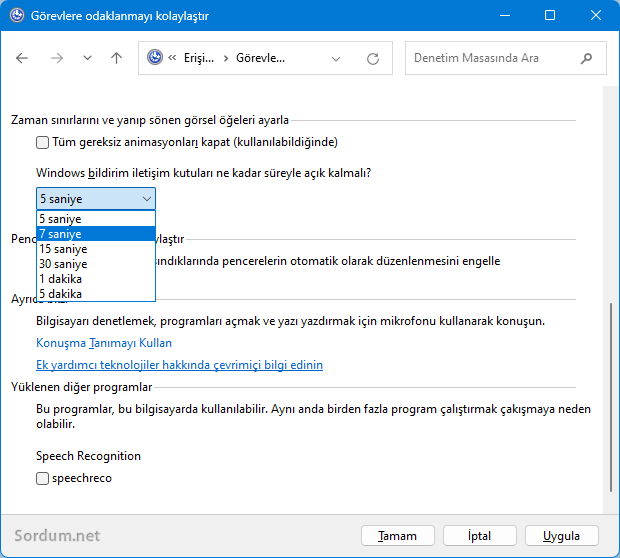Open Konuşma Tanımayı Kullan link
Image resolution: width=620 pixels, height=558 pixels.
click(x=104, y=343)
